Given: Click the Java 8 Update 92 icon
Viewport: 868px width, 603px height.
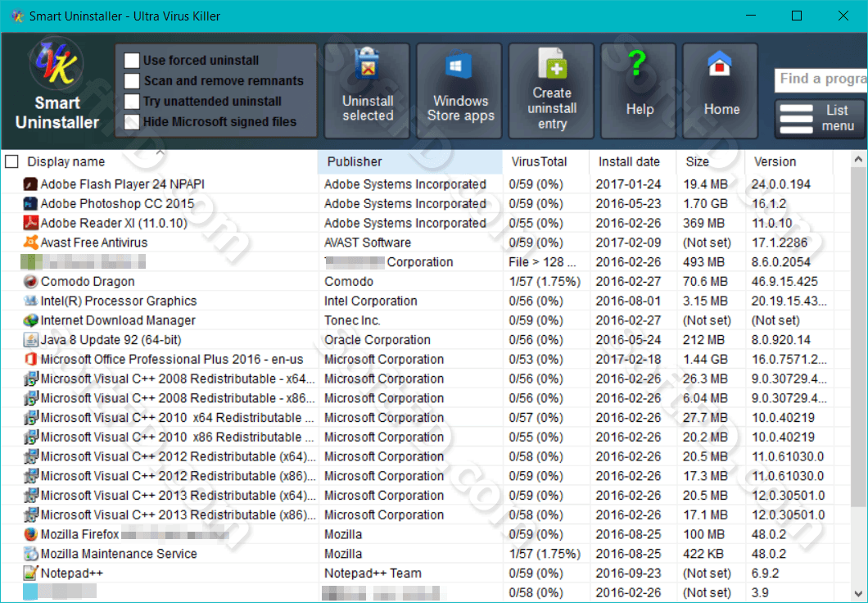Looking at the screenshot, I should (30, 339).
